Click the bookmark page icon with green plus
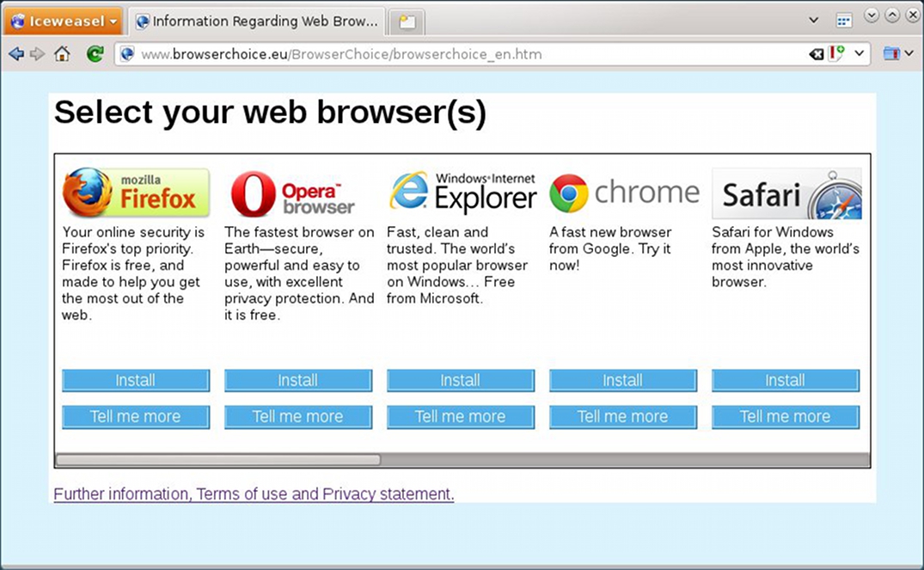This screenshot has width=924, height=570. [836, 53]
